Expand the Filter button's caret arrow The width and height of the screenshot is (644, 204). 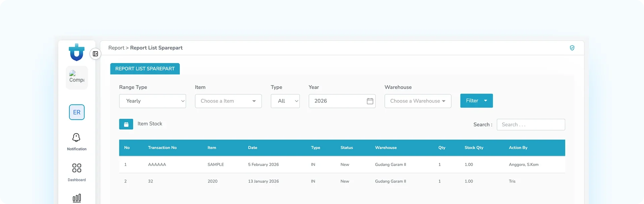click(486, 101)
